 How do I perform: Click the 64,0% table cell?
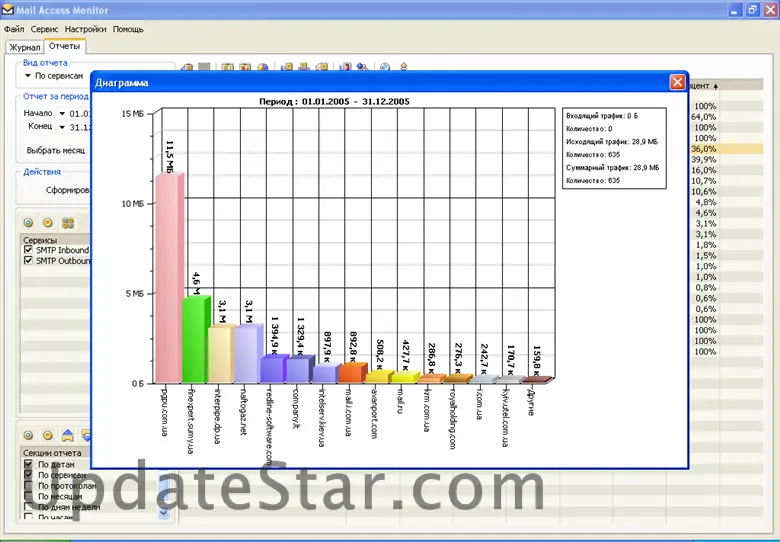click(x=703, y=117)
